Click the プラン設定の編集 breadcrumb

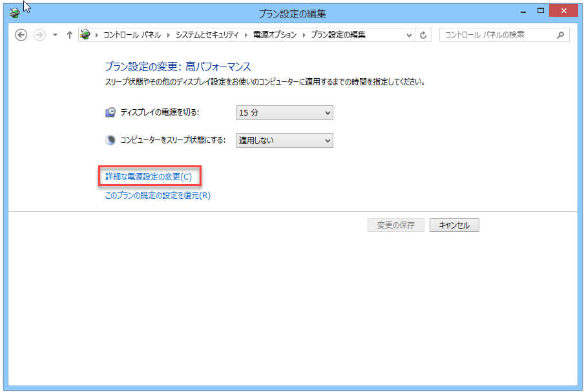[x=338, y=35]
